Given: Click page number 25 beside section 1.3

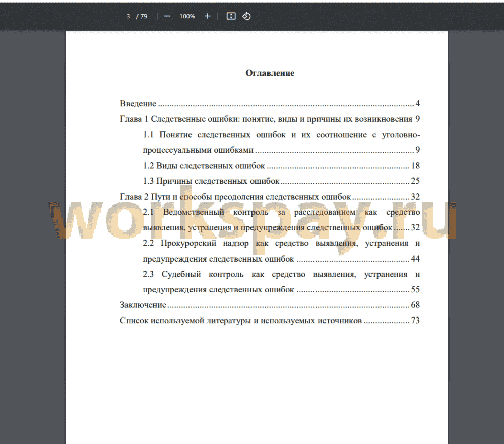Looking at the screenshot, I should [x=415, y=181].
